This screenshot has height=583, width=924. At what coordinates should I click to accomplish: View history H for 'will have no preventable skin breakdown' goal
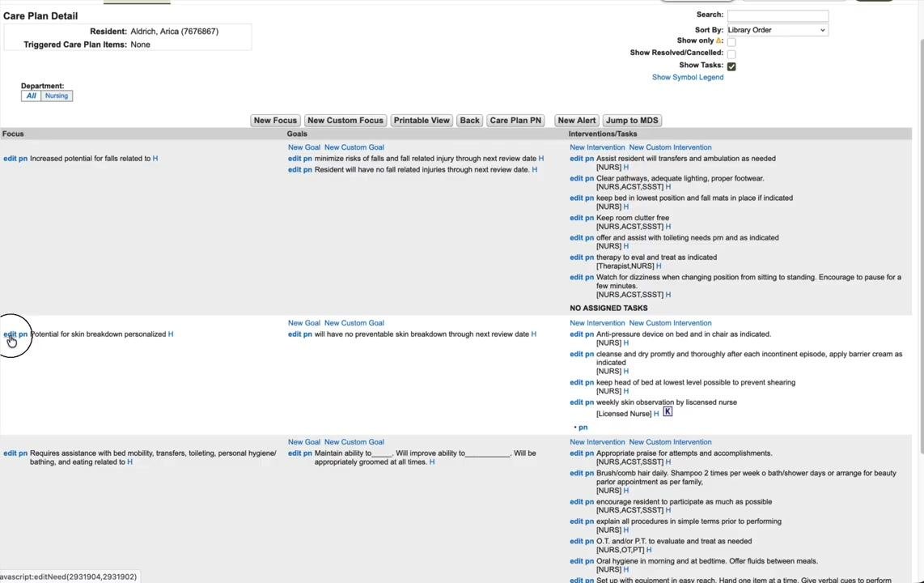pyautogui.click(x=534, y=334)
